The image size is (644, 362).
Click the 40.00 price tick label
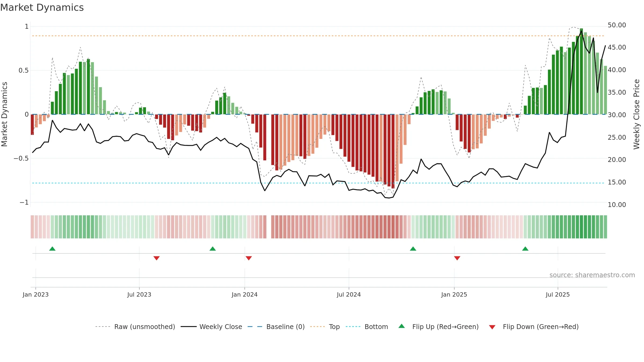617,70
